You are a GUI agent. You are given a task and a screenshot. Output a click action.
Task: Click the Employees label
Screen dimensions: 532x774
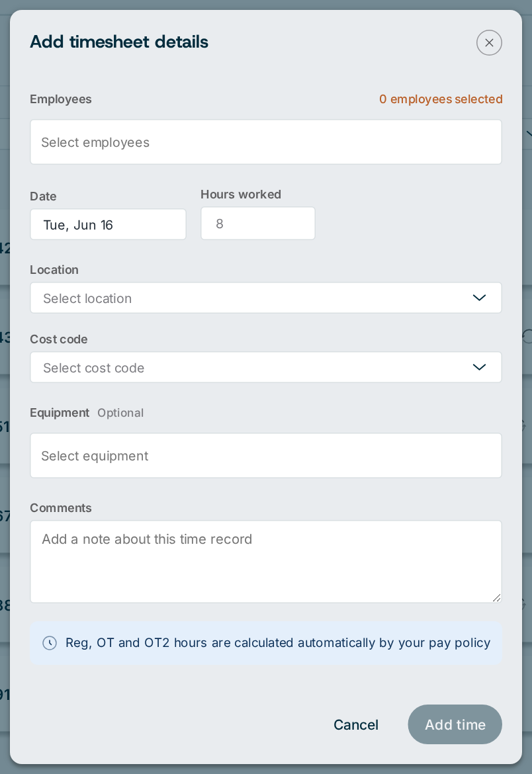[x=61, y=99]
